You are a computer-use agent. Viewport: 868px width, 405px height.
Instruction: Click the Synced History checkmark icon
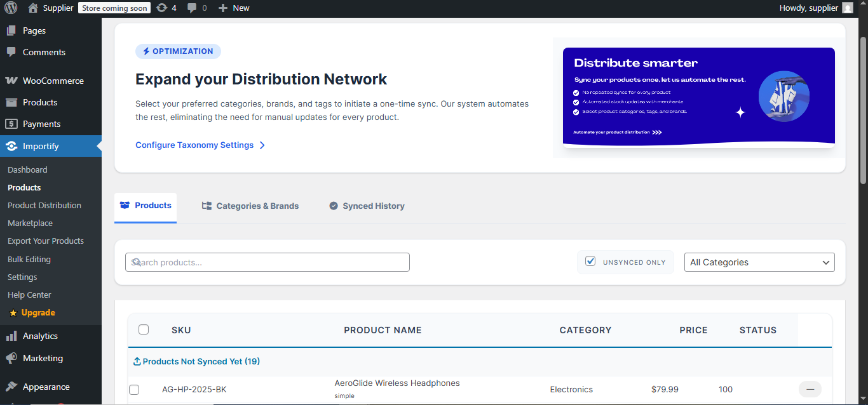click(334, 206)
